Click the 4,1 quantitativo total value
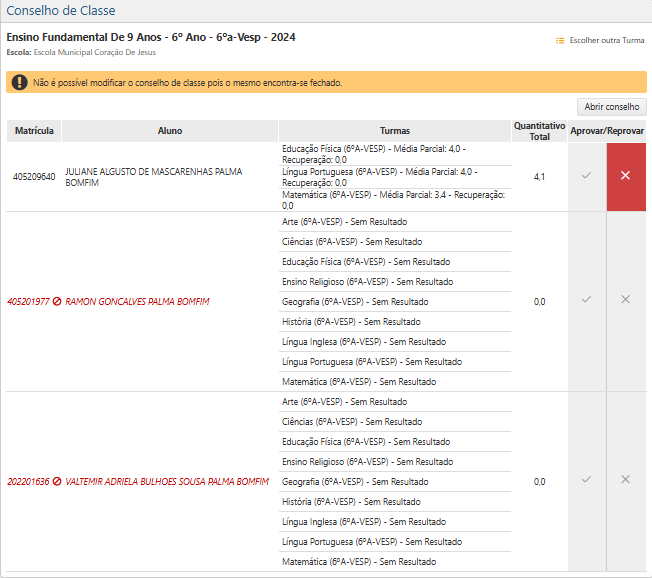The height and width of the screenshot is (578, 652). tap(539, 177)
